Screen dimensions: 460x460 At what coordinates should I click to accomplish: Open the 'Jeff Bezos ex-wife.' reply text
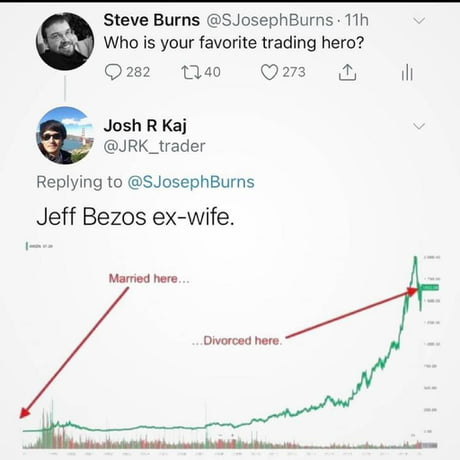point(135,217)
